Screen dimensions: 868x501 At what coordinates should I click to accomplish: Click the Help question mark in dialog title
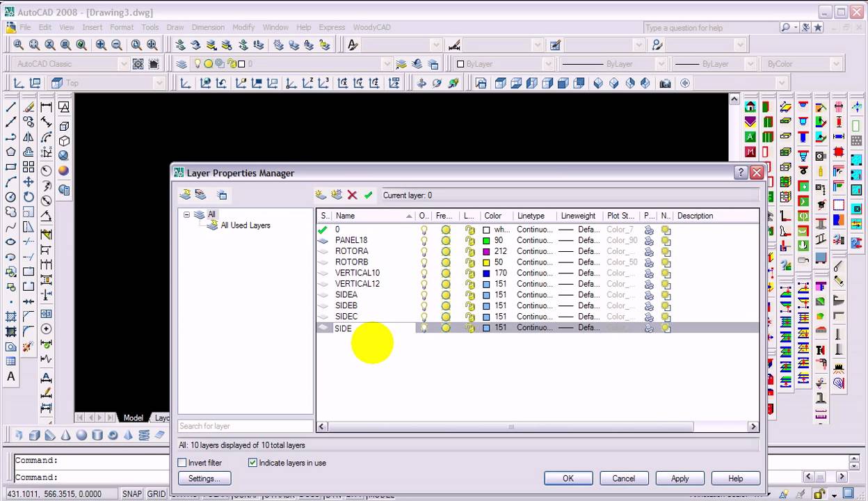741,173
